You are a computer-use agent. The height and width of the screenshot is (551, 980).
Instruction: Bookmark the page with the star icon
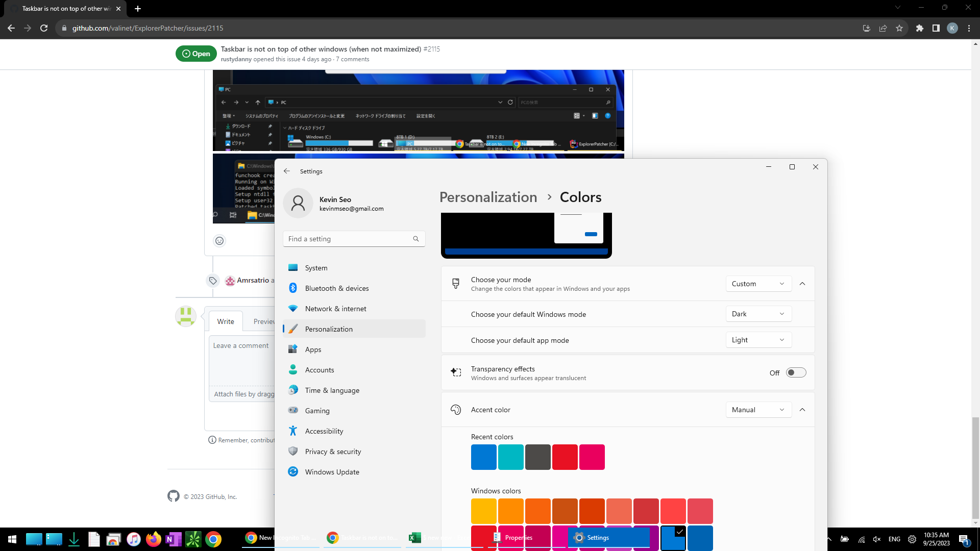click(900, 28)
